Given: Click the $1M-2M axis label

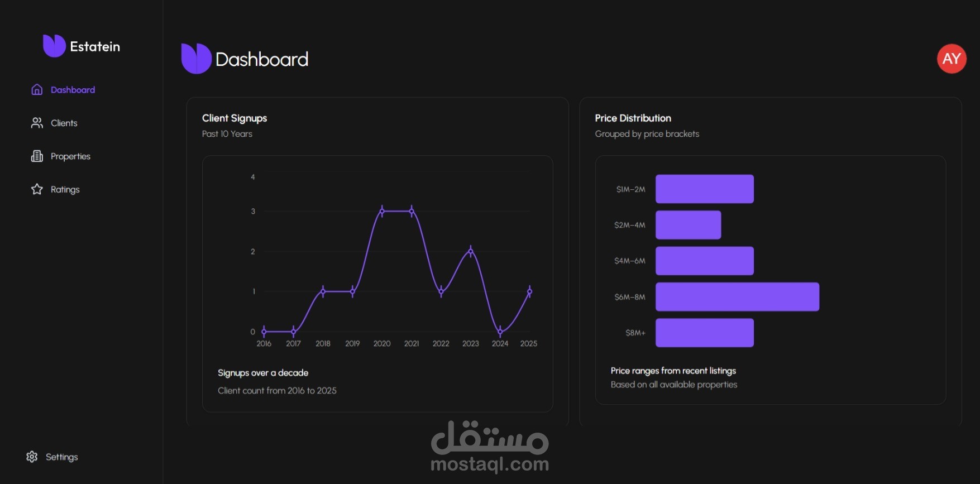Looking at the screenshot, I should click(630, 190).
